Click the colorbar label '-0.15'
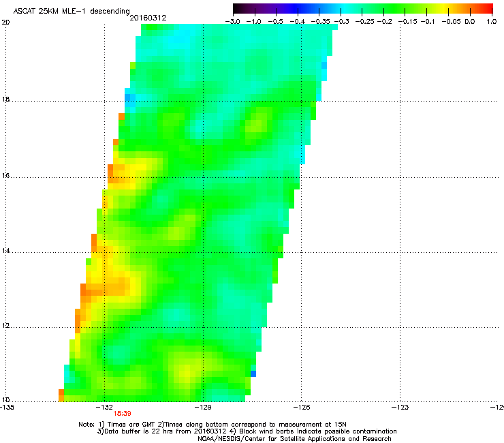This screenshot has height=443, width=504. [x=408, y=22]
